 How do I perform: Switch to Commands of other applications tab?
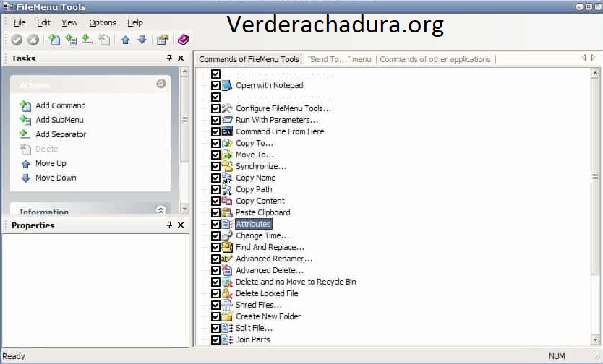435,59
